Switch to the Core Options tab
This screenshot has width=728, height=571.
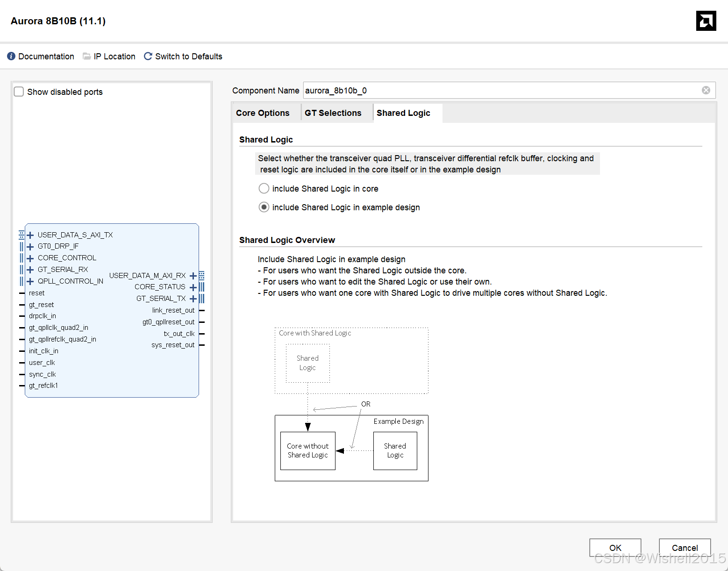(x=263, y=113)
